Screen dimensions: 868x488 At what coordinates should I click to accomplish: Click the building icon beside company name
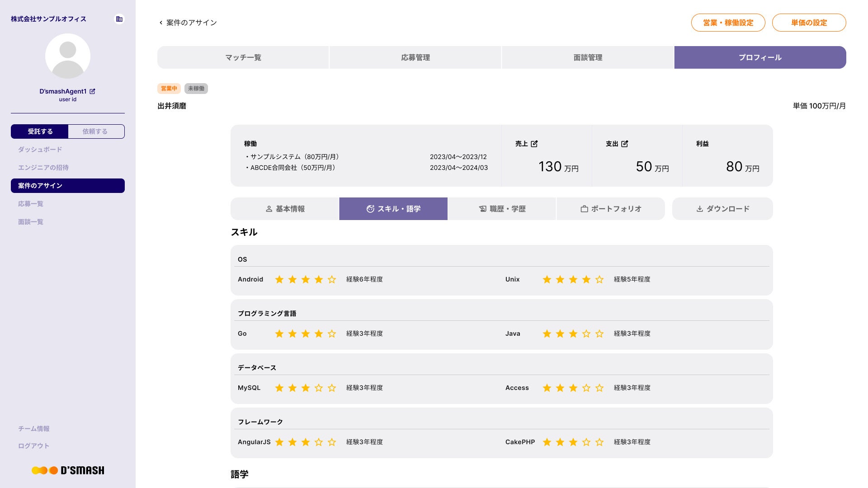coord(119,19)
